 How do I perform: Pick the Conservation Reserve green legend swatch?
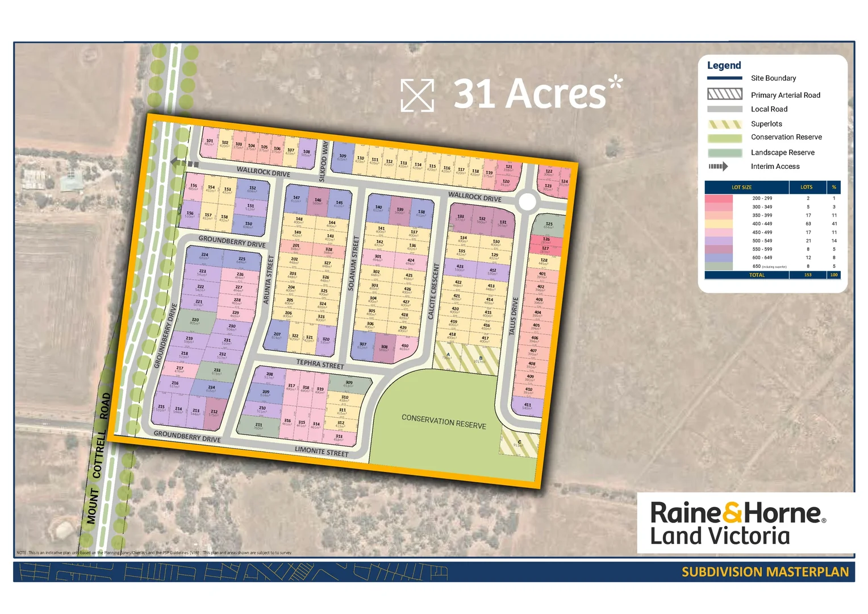[x=724, y=138]
